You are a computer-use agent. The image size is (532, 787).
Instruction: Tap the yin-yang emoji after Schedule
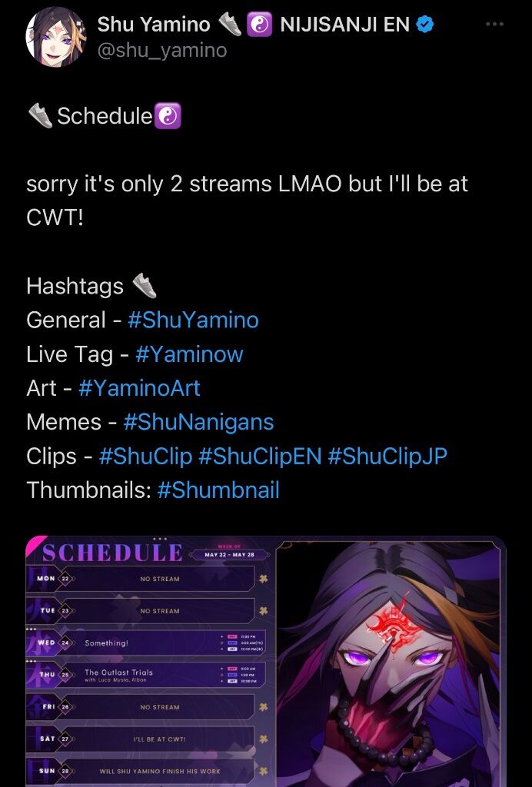point(167,117)
